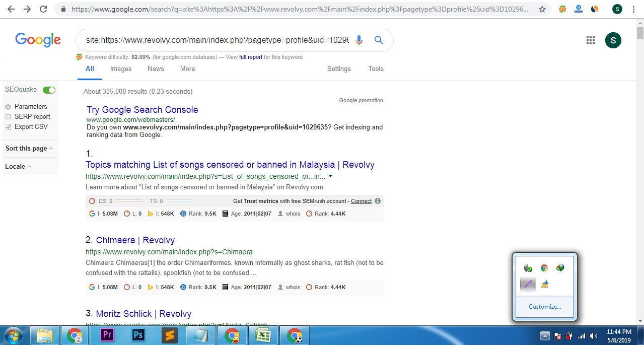Click Customize in tray popup
This screenshot has height=345, width=644.
pyautogui.click(x=545, y=307)
